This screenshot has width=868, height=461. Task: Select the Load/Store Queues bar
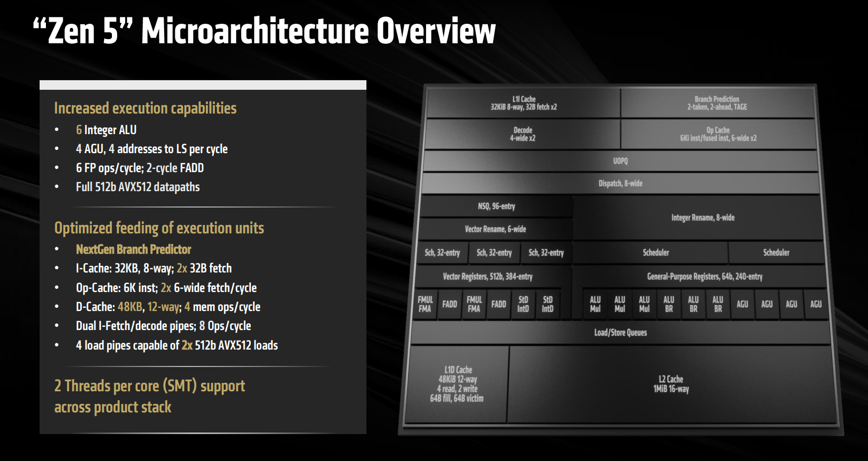coord(620,333)
